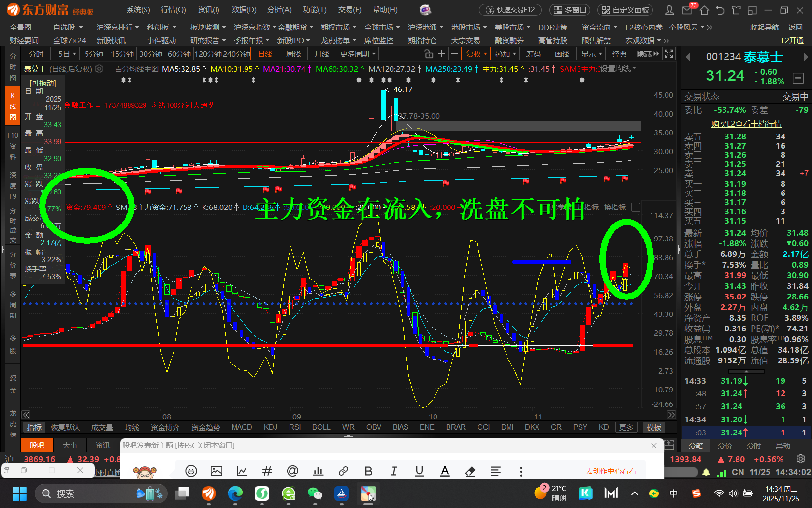Toggle the 经典 classic view button
The image size is (812, 508).
[619, 54]
